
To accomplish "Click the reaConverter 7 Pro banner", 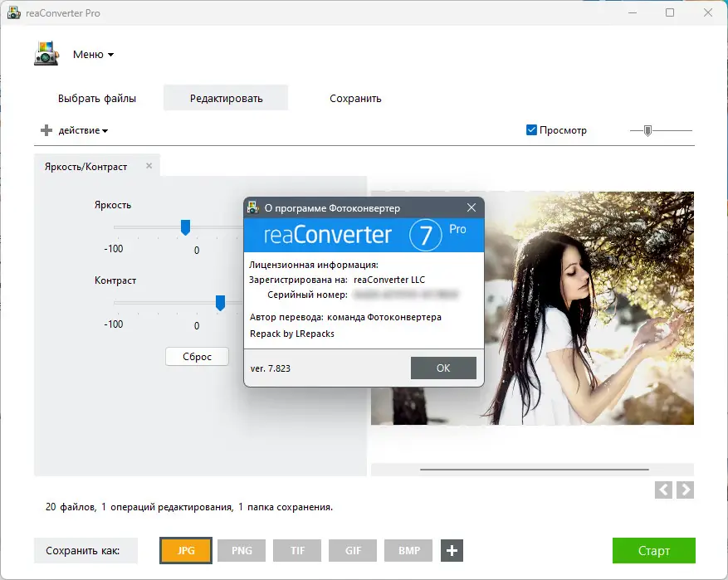I will 364,235.
